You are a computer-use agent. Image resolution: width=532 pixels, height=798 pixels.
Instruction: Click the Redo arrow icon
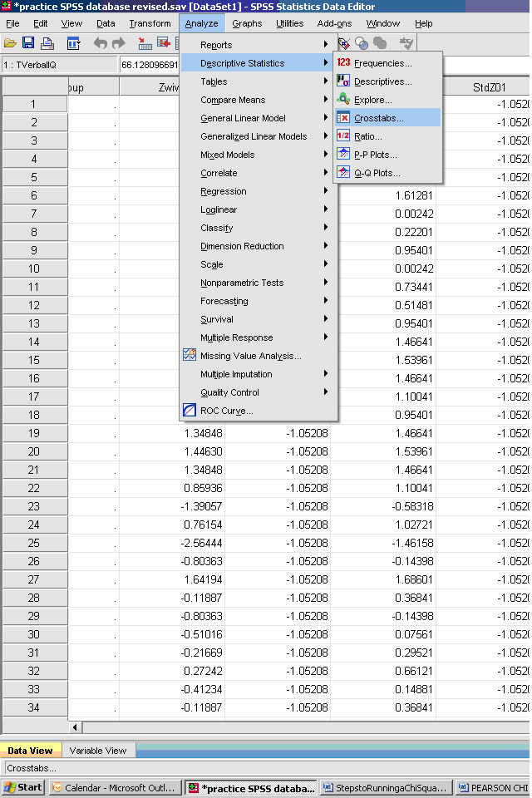[x=119, y=43]
